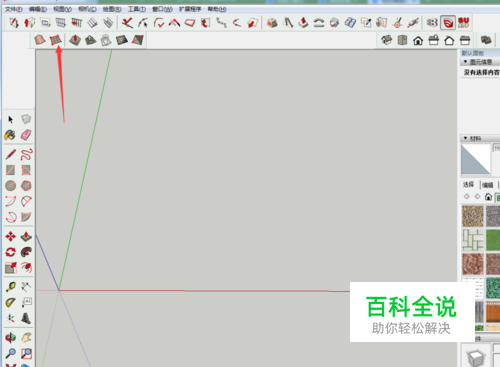
Task: Pick the Paint Bucket tool
Action: (10, 135)
